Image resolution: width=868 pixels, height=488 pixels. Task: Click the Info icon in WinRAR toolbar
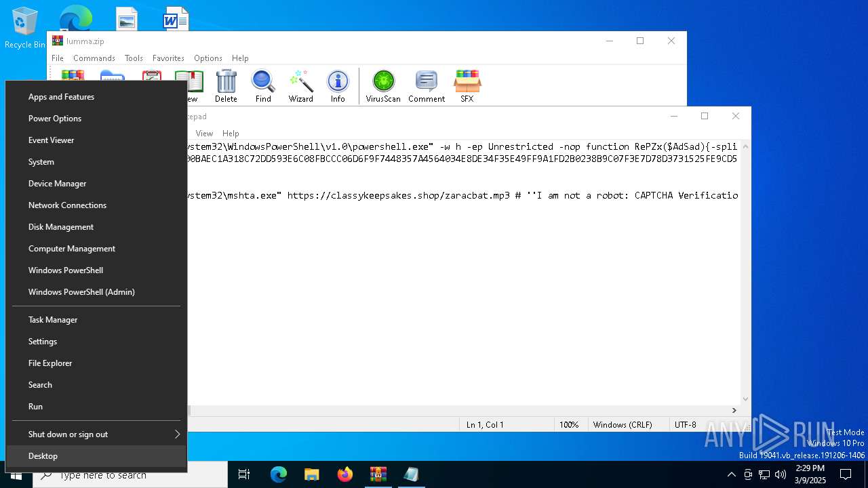pos(338,86)
